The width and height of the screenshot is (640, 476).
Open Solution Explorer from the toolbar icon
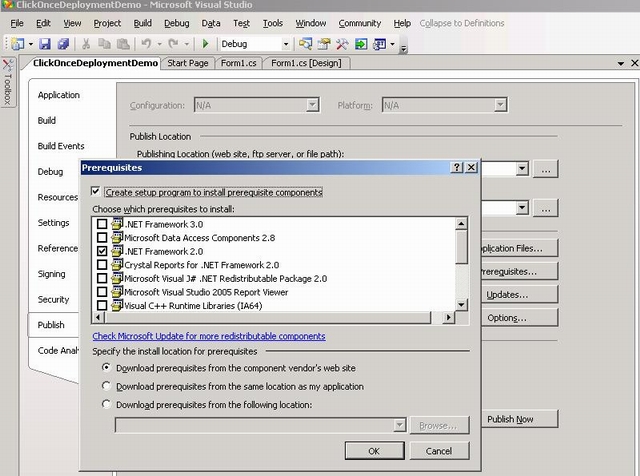[305, 44]
